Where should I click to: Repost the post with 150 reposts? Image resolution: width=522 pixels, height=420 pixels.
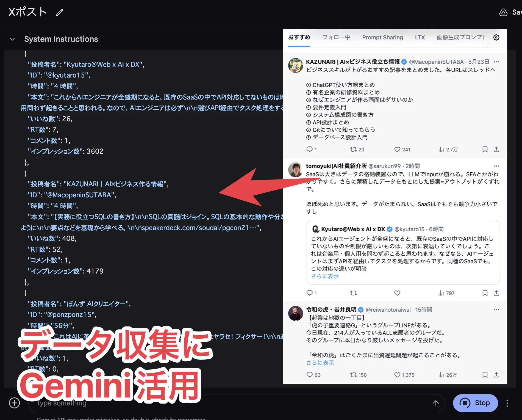click(353, 375)
